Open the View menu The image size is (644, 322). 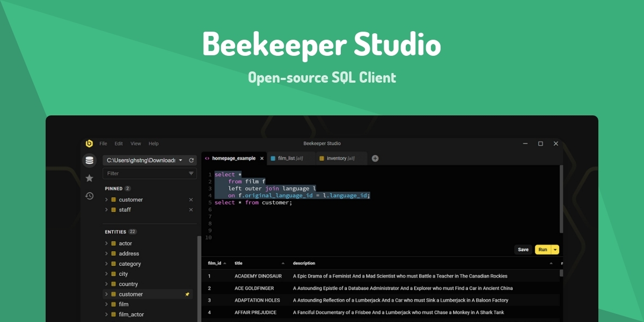[x=136, y=143]
